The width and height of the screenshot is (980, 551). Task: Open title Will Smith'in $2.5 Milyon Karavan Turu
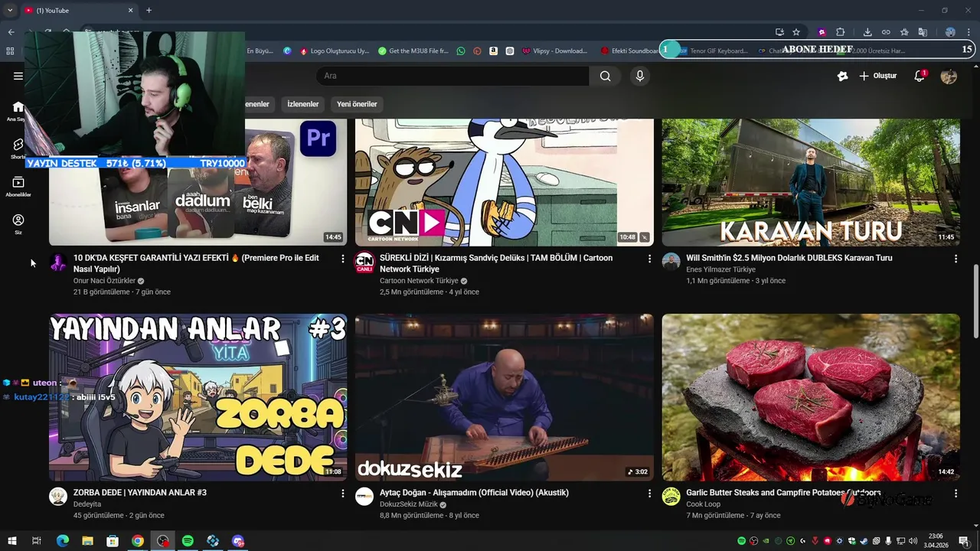(x=789, y=258)
